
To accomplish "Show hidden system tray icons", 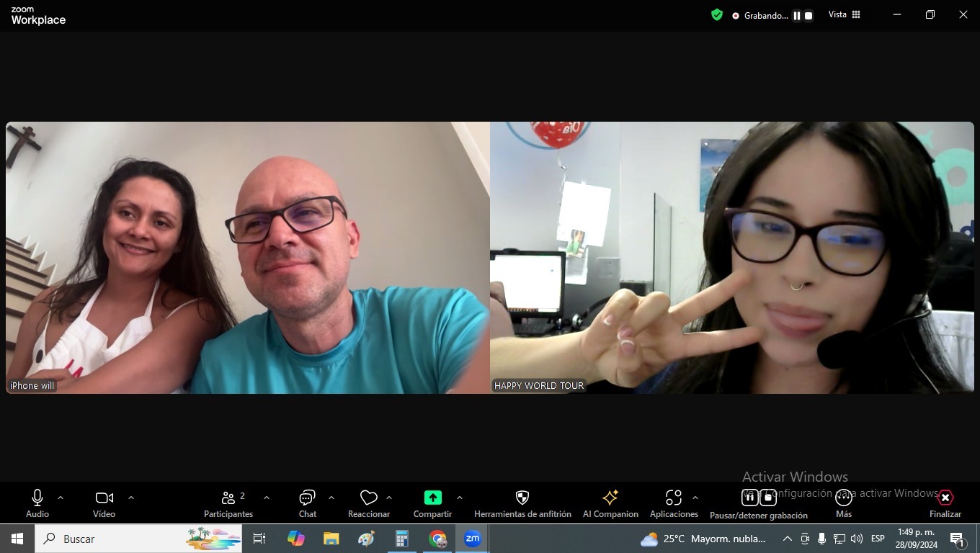I will tap(788, 539).
